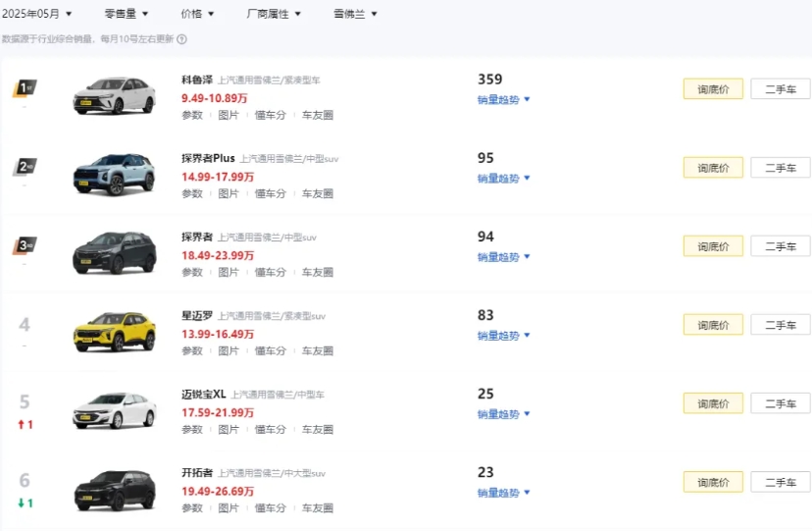The height and width of the screenshot is (531, 812).
Task: Open 懂车分 link under 迈锐宝XL
Action: click(x=271, y=430)
